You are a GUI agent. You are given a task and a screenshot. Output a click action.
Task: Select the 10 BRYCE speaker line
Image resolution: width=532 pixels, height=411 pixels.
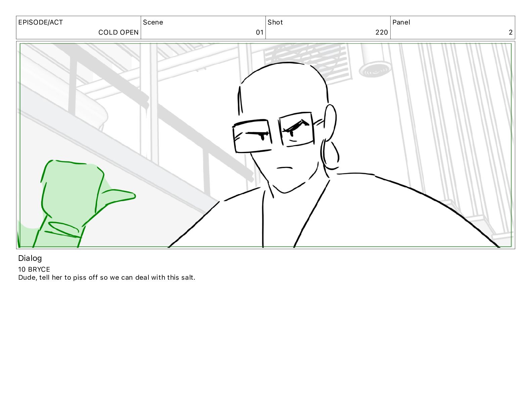pyautogui.click(x=34, y=269)
